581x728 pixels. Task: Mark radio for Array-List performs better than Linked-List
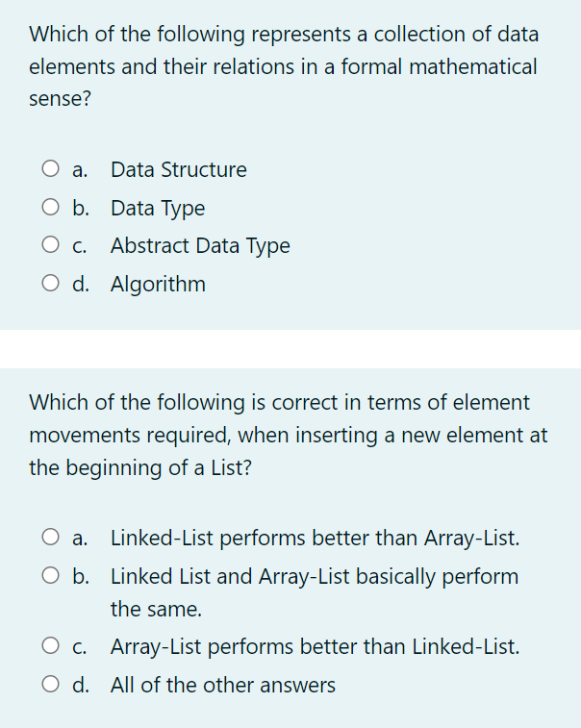click(x=50, y=646)
